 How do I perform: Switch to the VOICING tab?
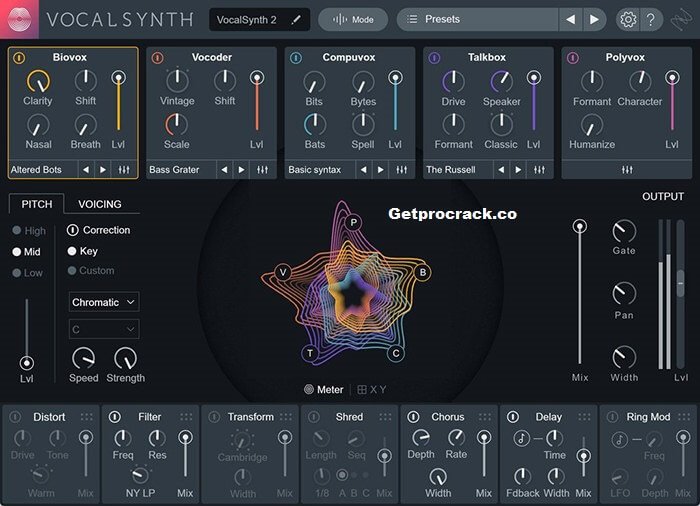click(100, 204)
